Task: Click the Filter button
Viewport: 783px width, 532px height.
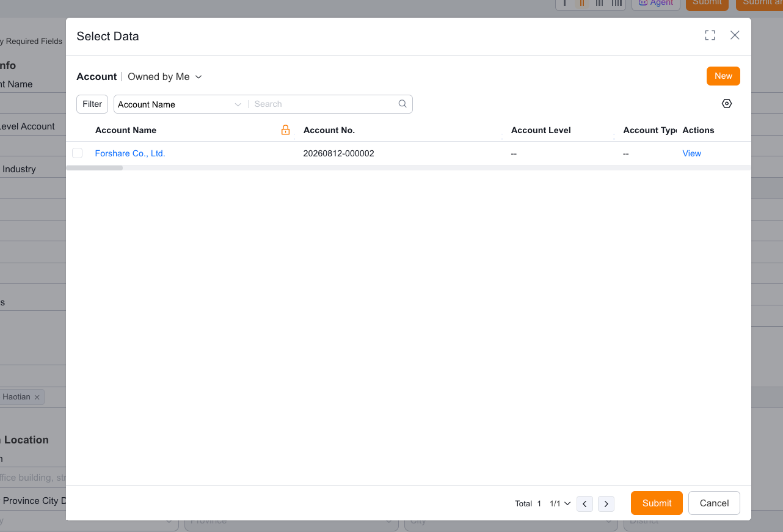Action: coord(92,104)
